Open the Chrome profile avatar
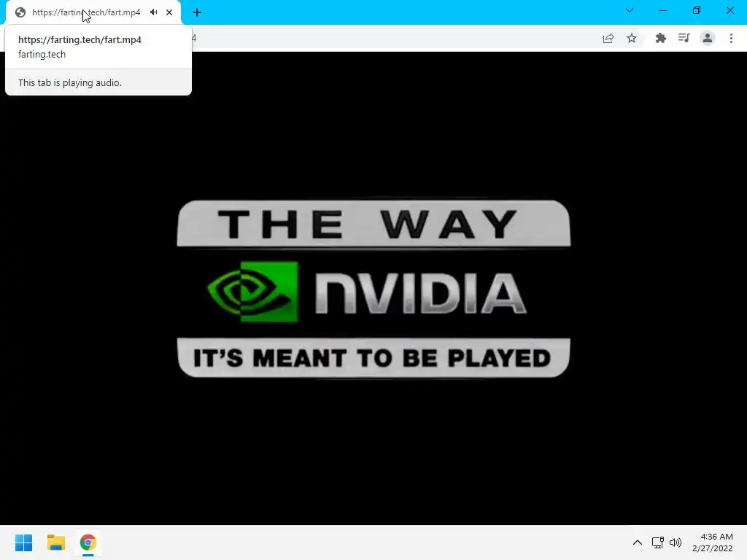This screenshot has height=560, width=747. pos(708,38)
